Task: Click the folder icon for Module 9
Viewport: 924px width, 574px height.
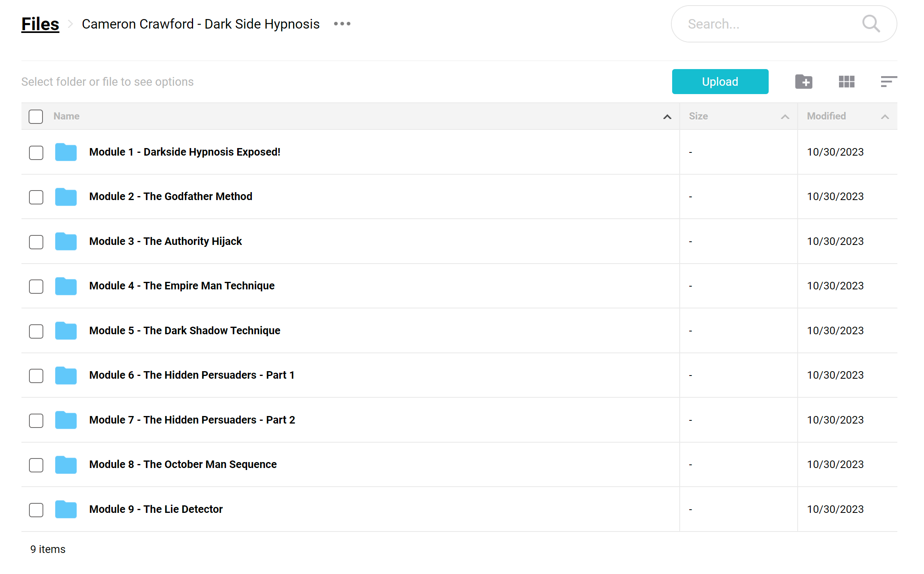Action: [x=66, y=509]
